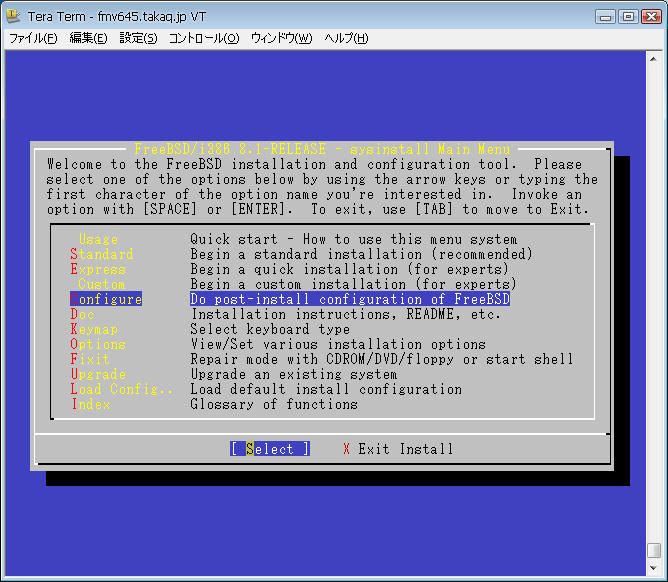668x582 pixels.
Task: Select the Usage menu entry
Action: pyautogui.click(x=98, y=240)
